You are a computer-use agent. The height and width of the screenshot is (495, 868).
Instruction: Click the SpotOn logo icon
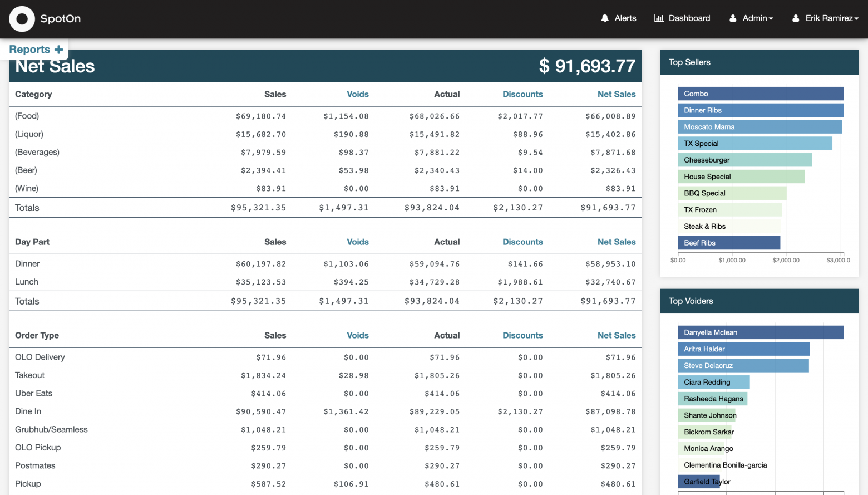pyautogui.click(x=22, y=19)
